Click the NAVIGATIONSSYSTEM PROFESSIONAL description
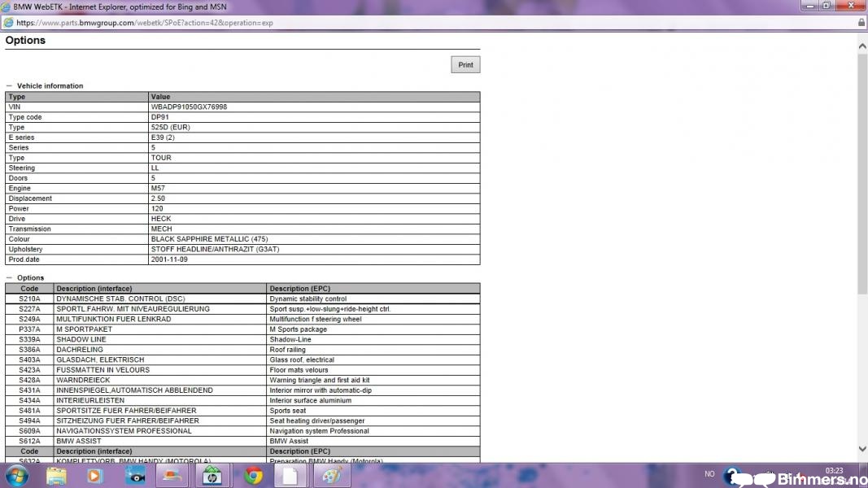868x488 pixels. pyautogui.click(x=124, y=431)
